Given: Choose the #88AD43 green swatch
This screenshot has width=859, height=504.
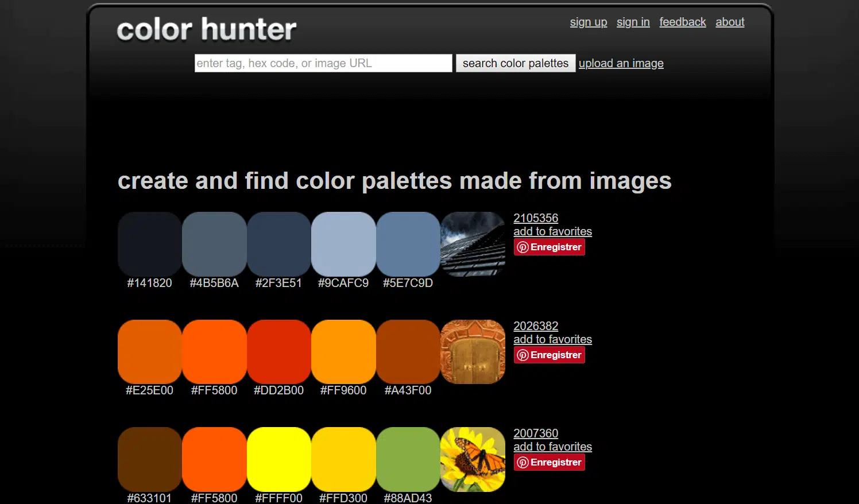Looking at the screenshot, I should click(408, 459).
